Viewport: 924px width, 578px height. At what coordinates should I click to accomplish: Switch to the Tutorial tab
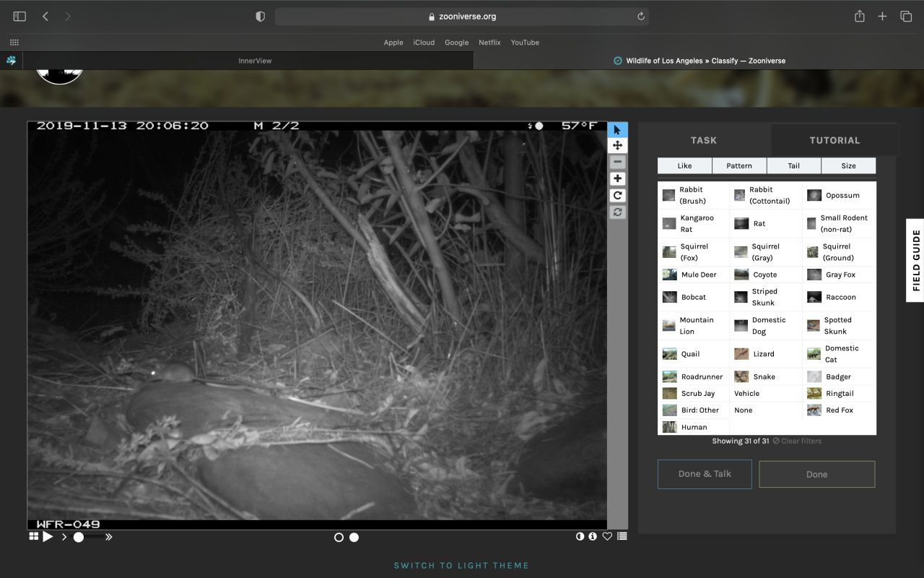pyautogui.click(x=834, y=140)
